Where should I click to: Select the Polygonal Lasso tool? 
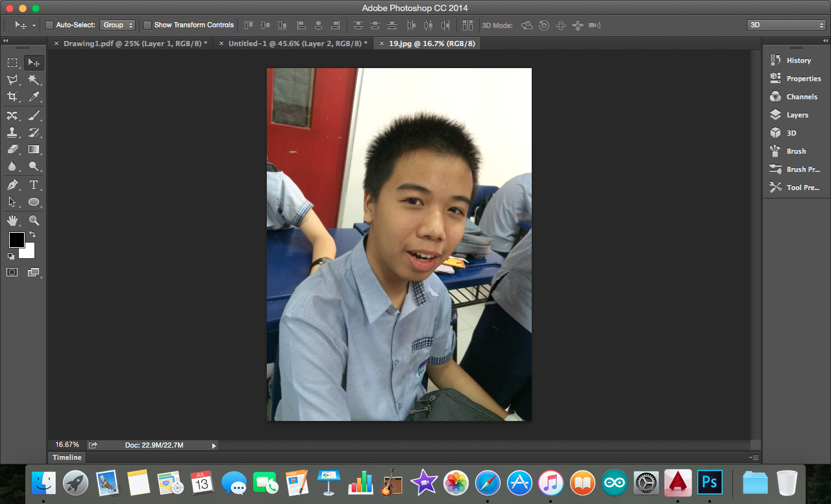[x=12, y=80]
